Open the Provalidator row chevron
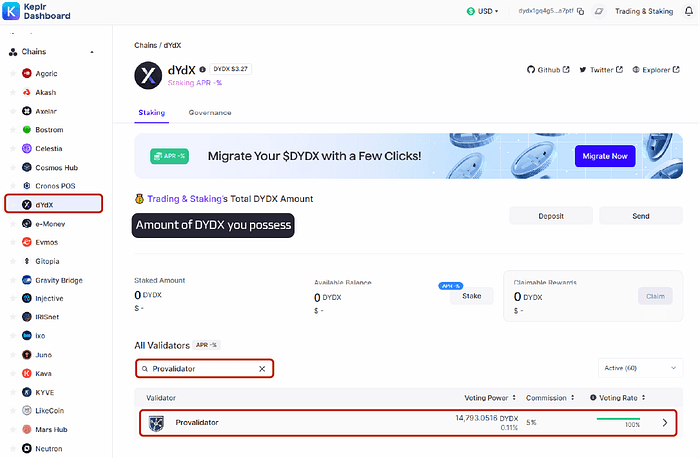 coord(665,423)
